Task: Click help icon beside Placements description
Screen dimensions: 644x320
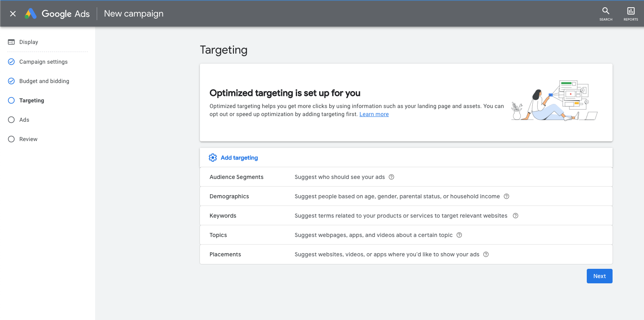Action: (486, 254)
